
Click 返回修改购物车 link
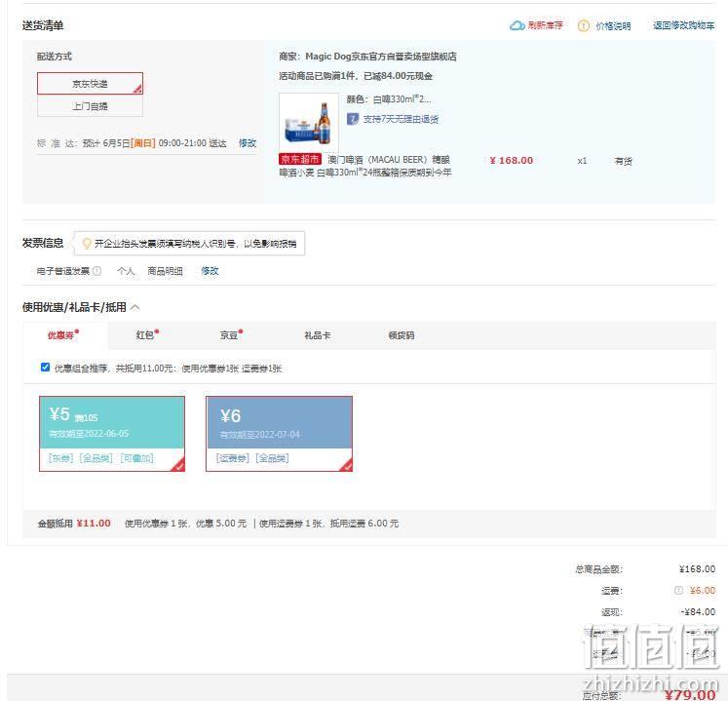point(683,25)
